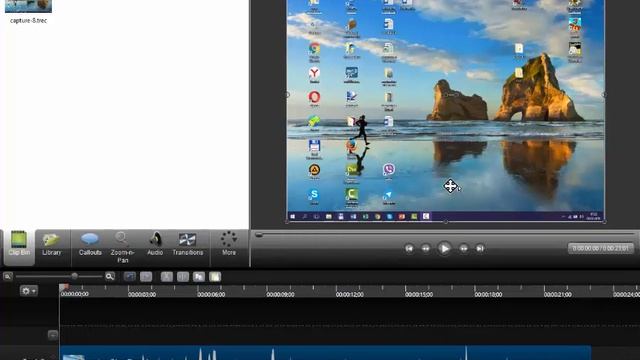Click the playhead marker at timeline start
Viewport: 640px width, 360px height.
click(63, 287)
